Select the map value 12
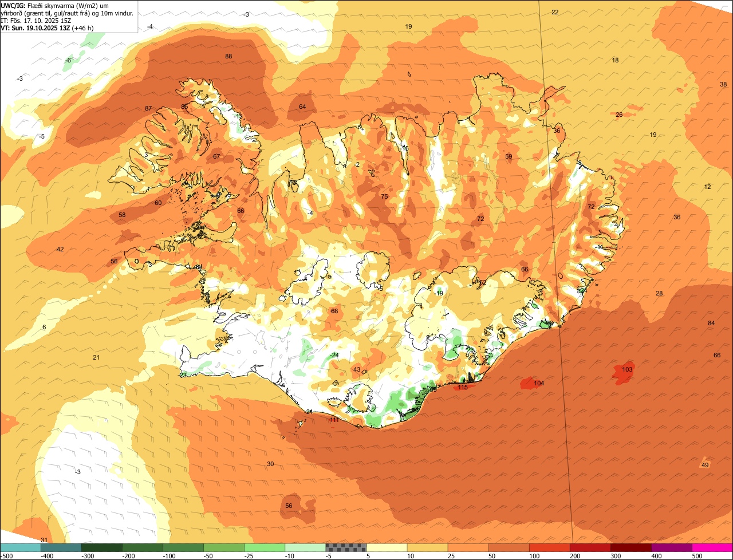The height and width of the screenshot is (560, 733). coord(707,187)
